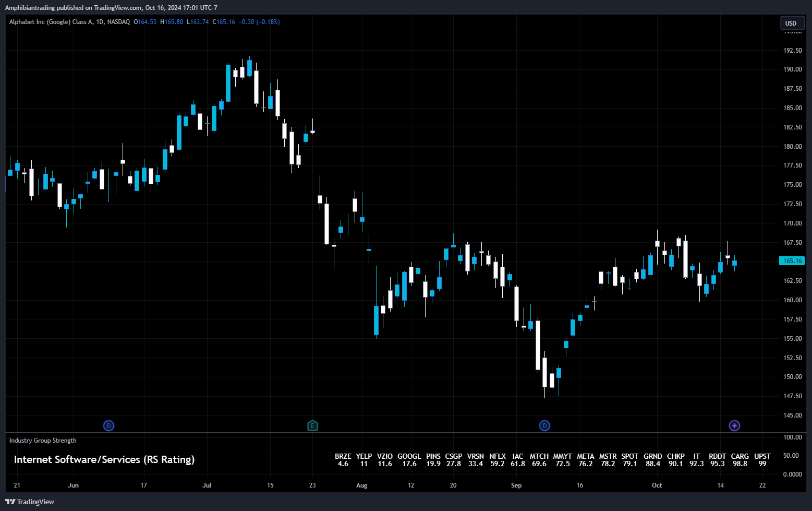Click the Internet Software/Services (RS Rating) text

(x=104, y=459)
